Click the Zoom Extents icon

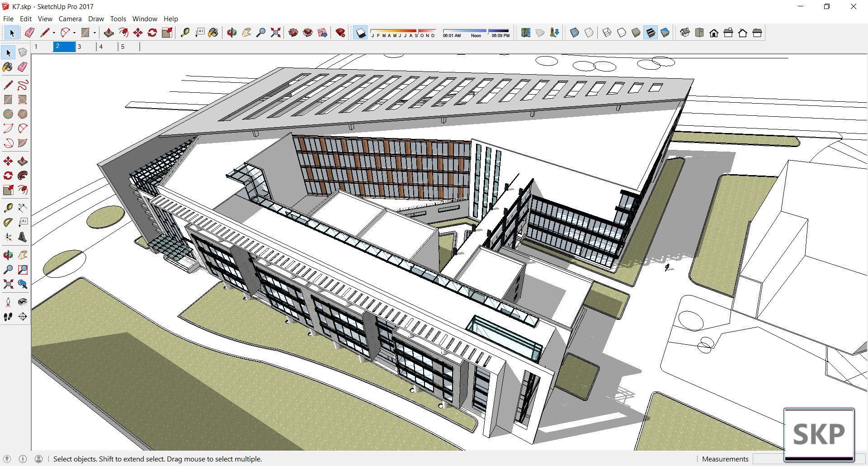click(276, 33)
